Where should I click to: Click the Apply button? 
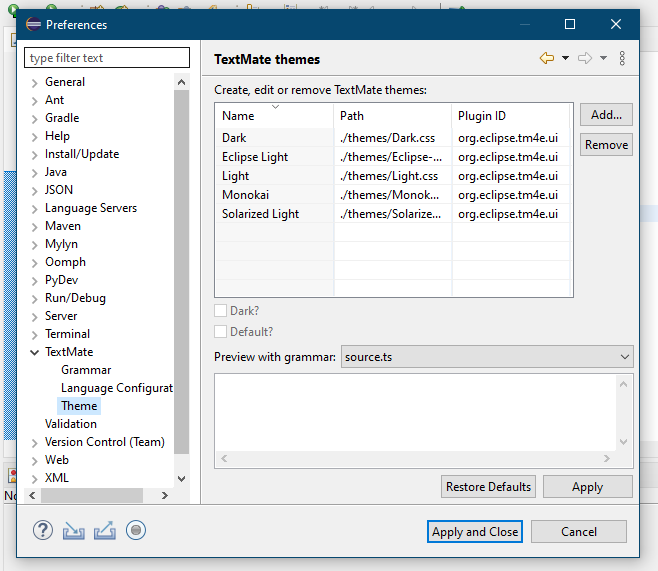tap(588, 487)
